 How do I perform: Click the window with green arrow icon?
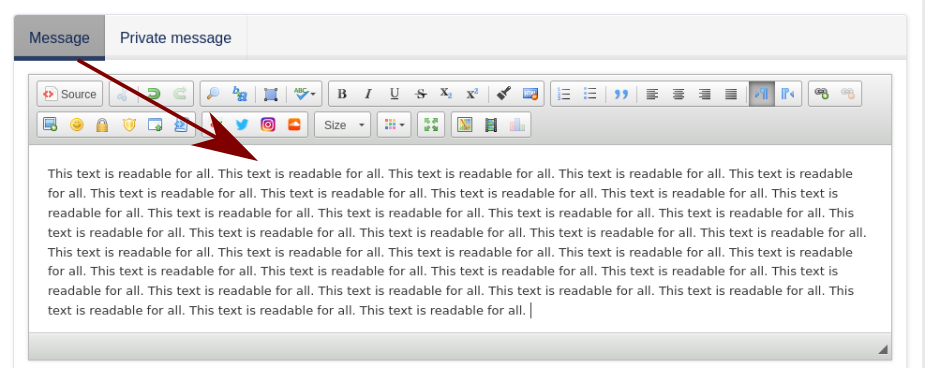tap(155, 124)
